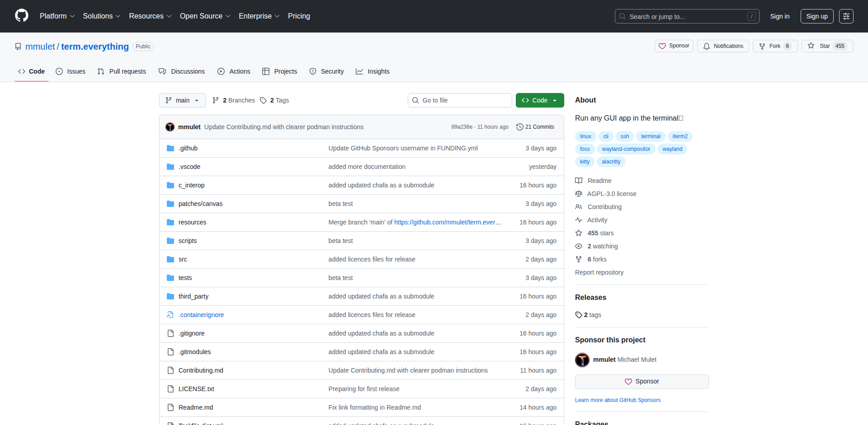The width and height of the screenshot is (868, 425).
Task: Click the branches icon beside 2 Branches
Action: (216, 100)
